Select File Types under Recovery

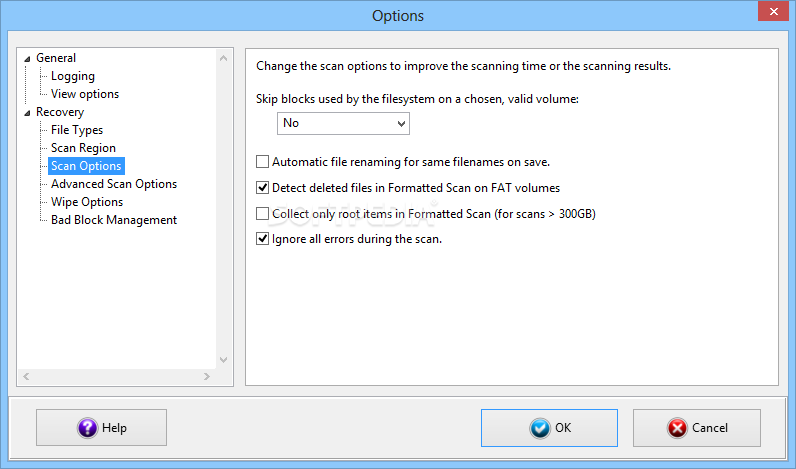[x=77, y=130]
